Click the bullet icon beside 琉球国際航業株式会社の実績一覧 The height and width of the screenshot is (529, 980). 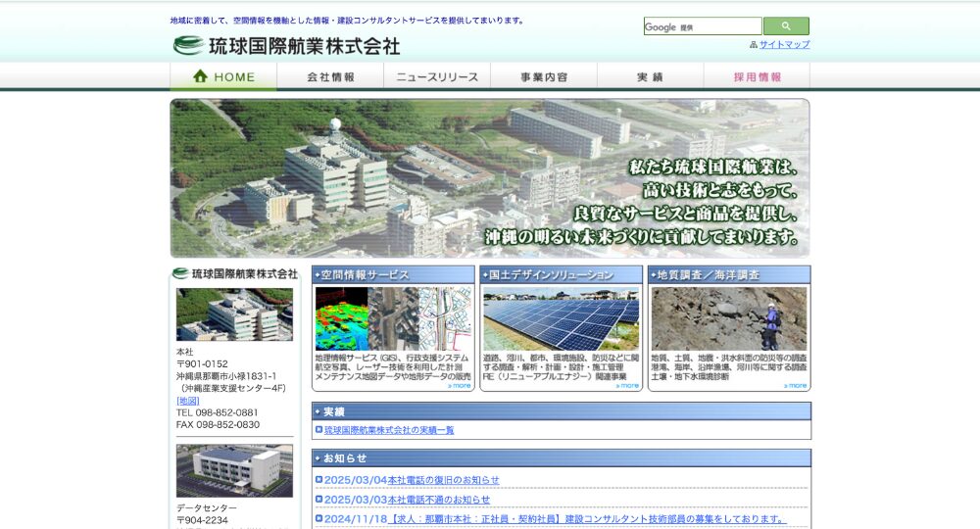click(318, 430)
